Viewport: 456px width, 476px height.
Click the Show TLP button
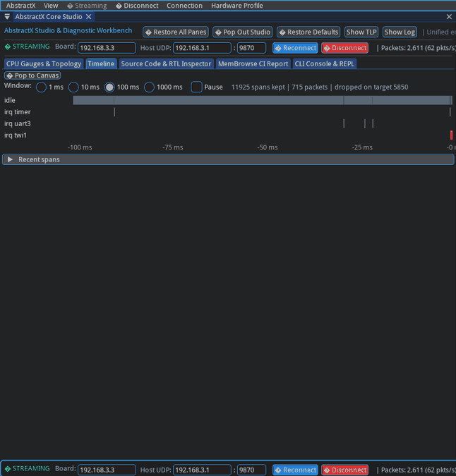point(361,32)
